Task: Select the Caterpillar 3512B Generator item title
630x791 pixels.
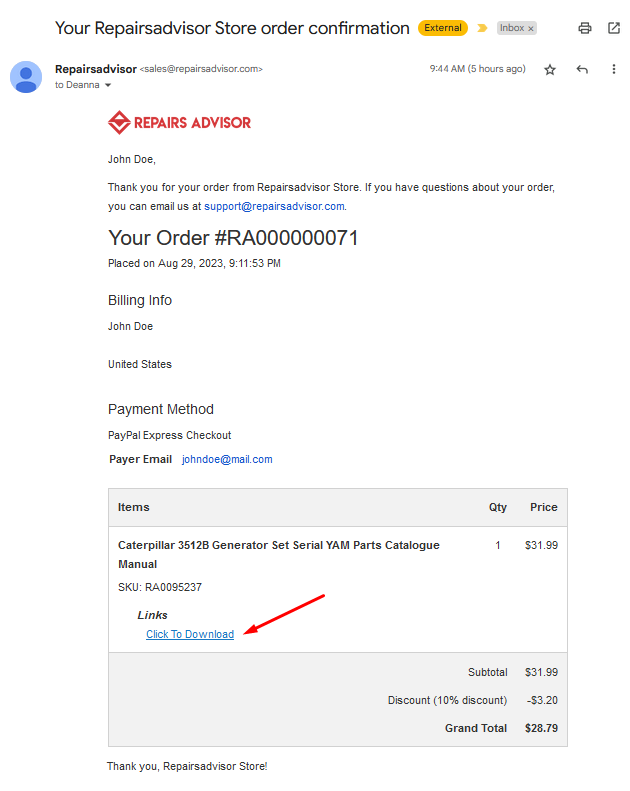Action: pos(278,554)
